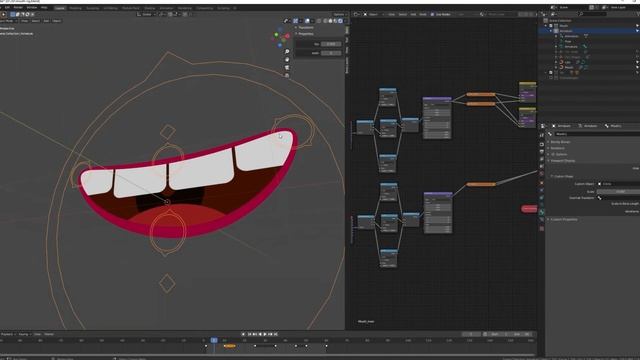Open Keying menu in timeline

(x=24, y=334)
